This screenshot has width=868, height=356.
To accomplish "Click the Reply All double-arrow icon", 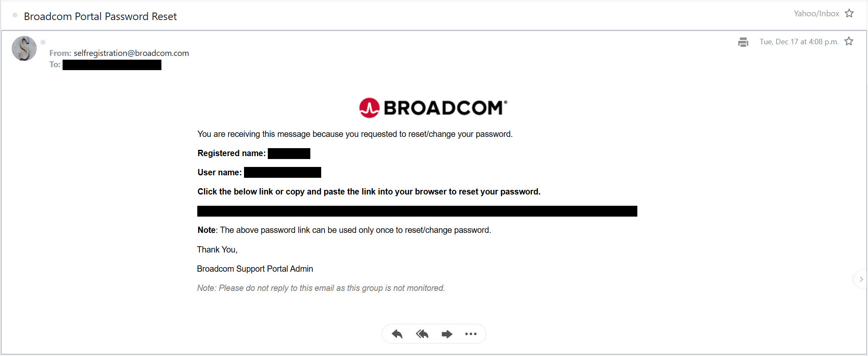I will (422, 334).
